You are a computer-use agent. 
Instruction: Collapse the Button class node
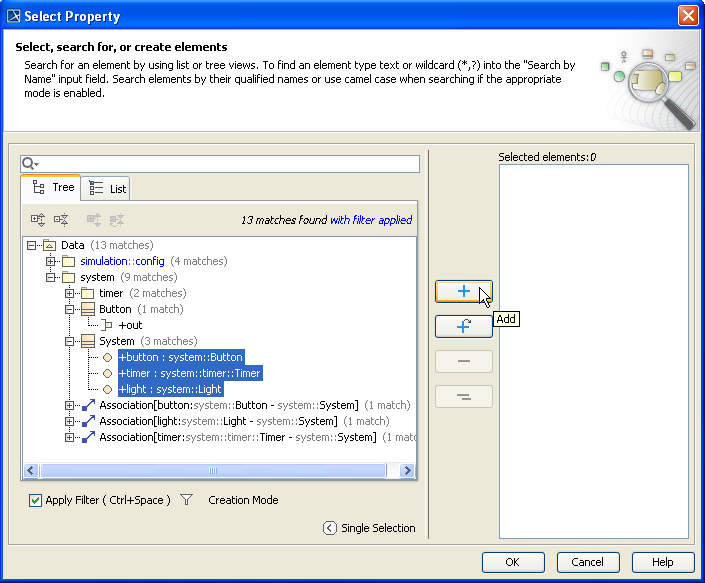coord(69,309)
